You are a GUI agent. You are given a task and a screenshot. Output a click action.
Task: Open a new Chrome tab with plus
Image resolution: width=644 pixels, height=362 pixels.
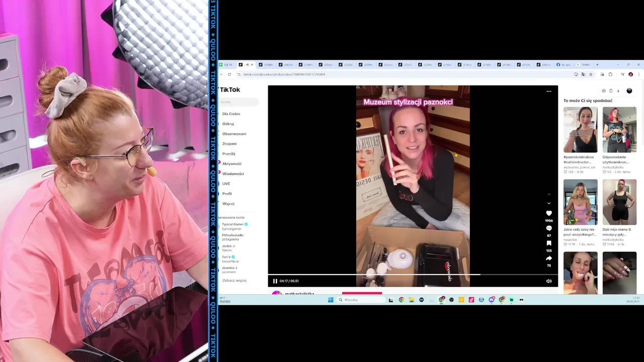tap(597, 64)
